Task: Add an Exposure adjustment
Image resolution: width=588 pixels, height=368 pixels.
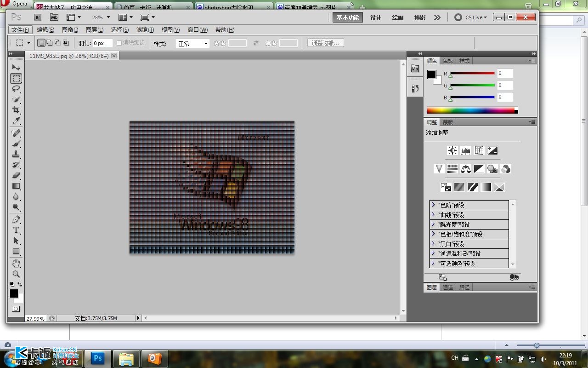Action: 492,150
